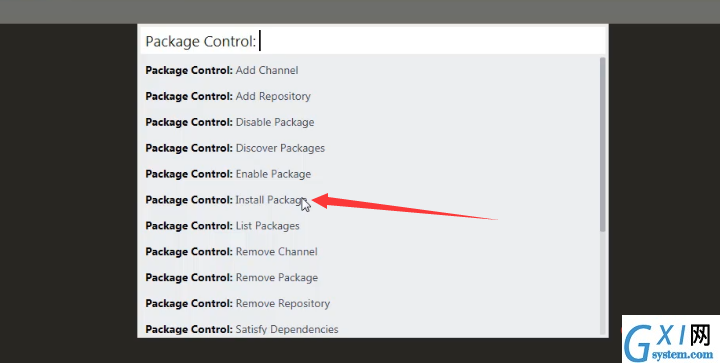This screenshot has height=363, width=720.
Task: Open Discover Packages from the palette
Action: (x=370, y=148)
